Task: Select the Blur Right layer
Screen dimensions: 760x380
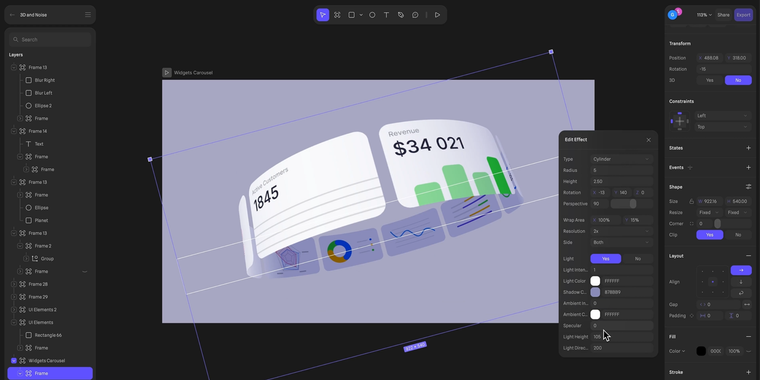Action: [45, 80]
